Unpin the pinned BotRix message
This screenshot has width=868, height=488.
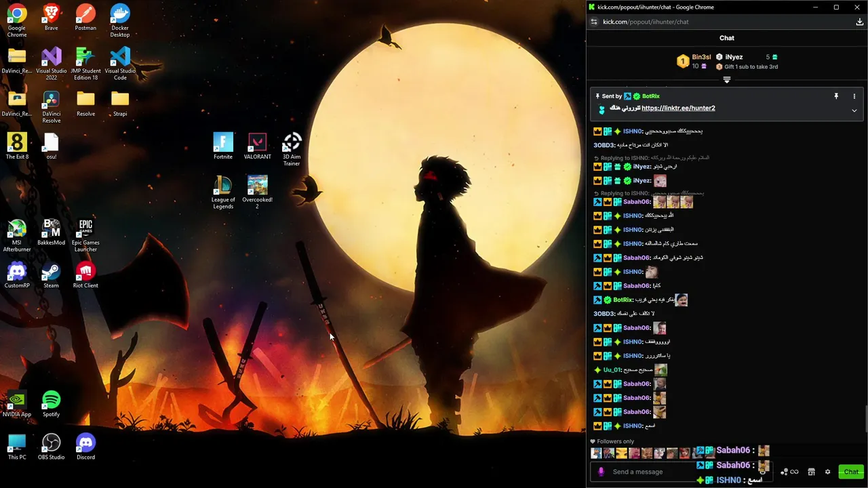click(836, 96)
